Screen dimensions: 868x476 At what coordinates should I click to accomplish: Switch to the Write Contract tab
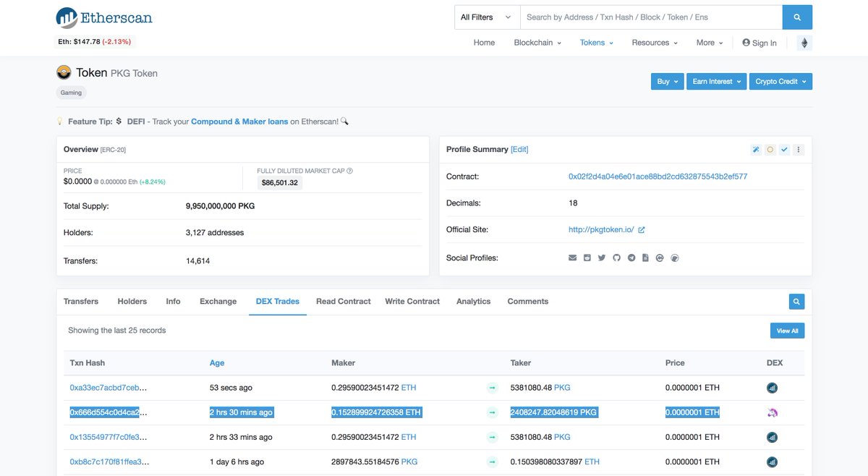412,302
